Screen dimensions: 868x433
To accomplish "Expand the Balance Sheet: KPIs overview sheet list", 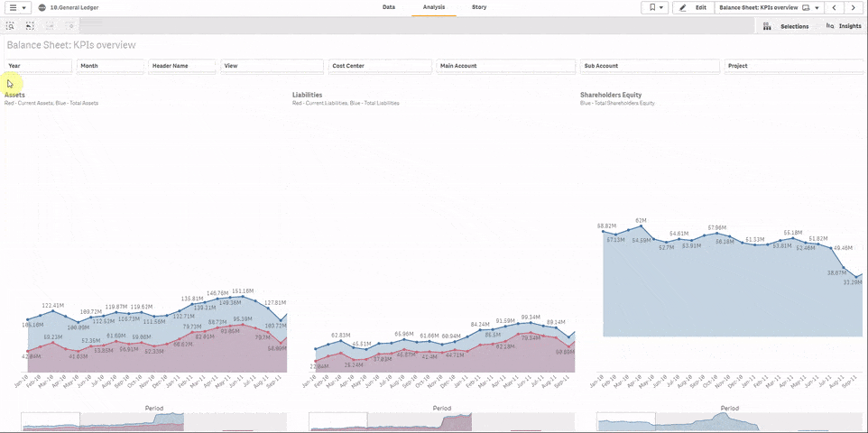I will 770,8.
